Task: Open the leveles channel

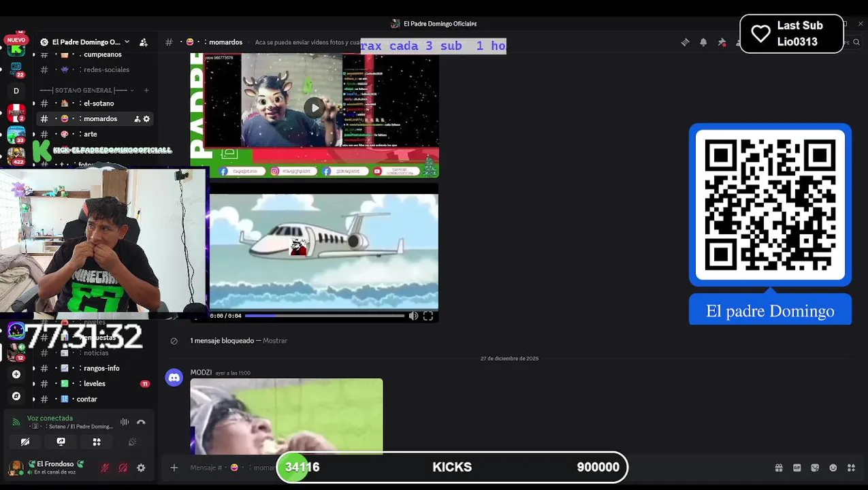Action: [x=95, y=384]
